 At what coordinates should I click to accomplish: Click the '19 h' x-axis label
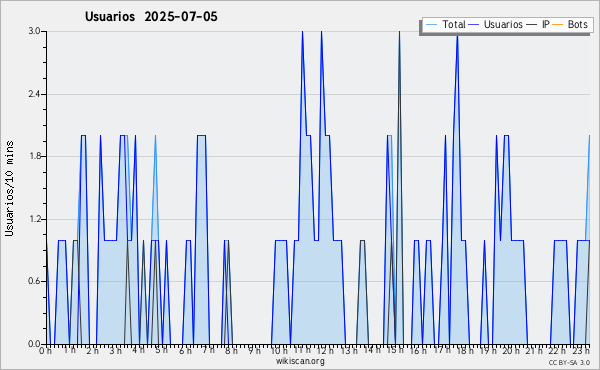click(488, 350)
